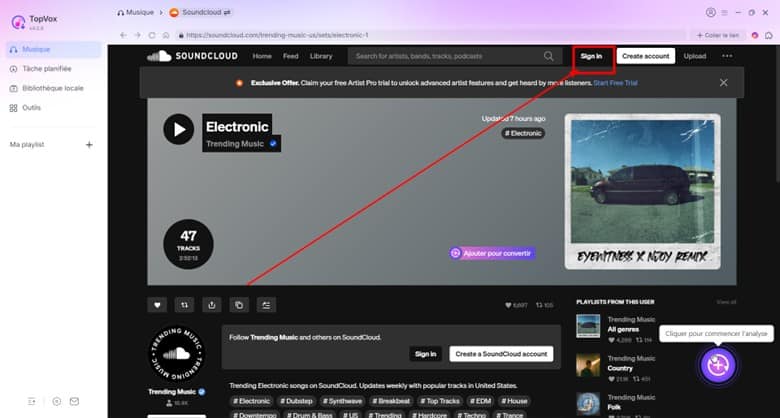780x418 pixels.
Task: Copy the link with copy icon
Action: pos(239,305)
